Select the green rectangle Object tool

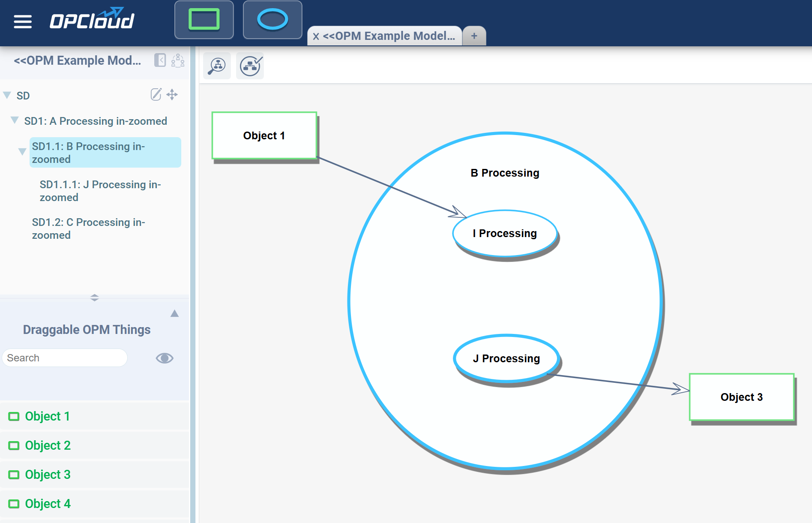204,20
